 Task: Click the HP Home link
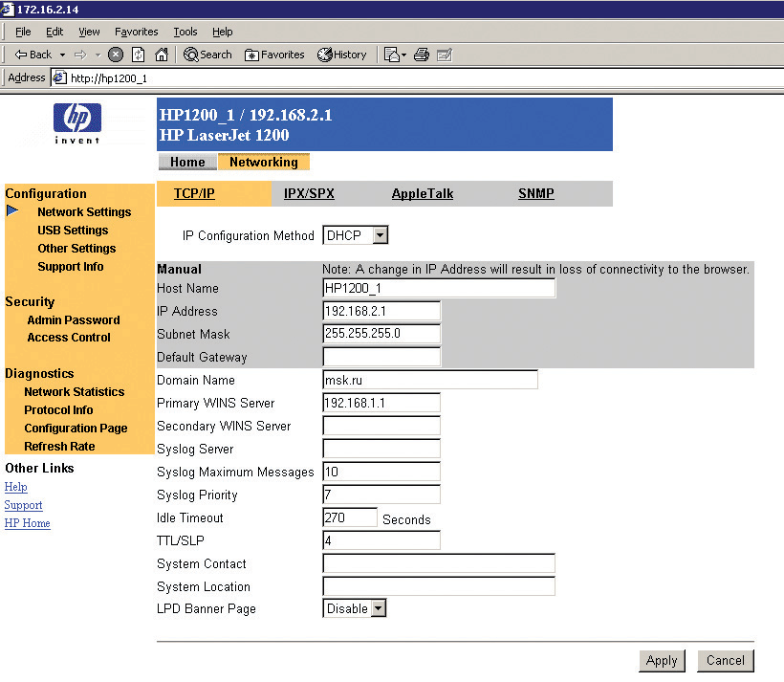tap(27, 523)
